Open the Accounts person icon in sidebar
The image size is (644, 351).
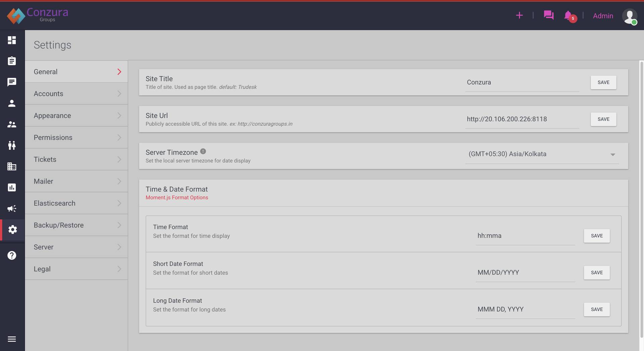[12, 103]
